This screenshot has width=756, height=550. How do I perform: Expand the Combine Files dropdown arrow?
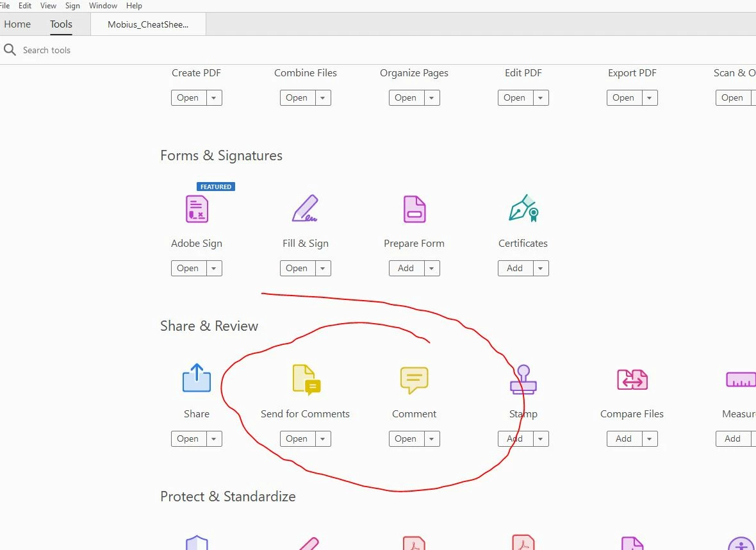(323, 98)
